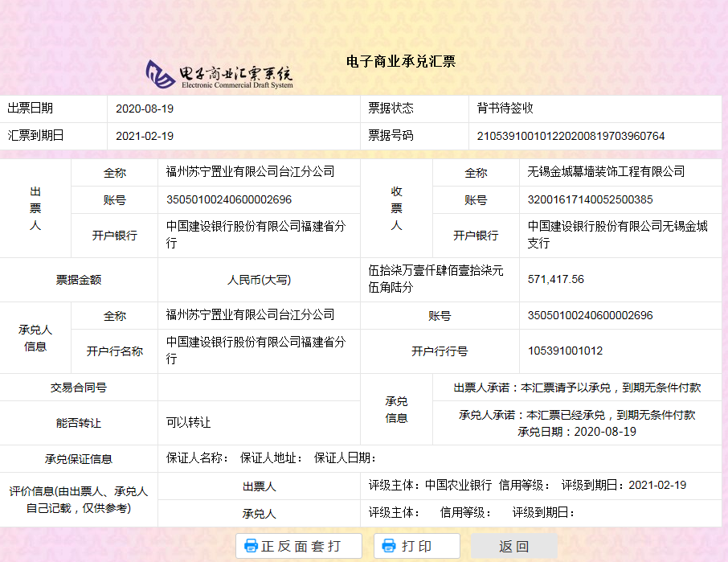
Task: Select the payee name 无锡金城幕墙装饰工程有限公司
Action: pyautogui.click(x=606, y=172)
